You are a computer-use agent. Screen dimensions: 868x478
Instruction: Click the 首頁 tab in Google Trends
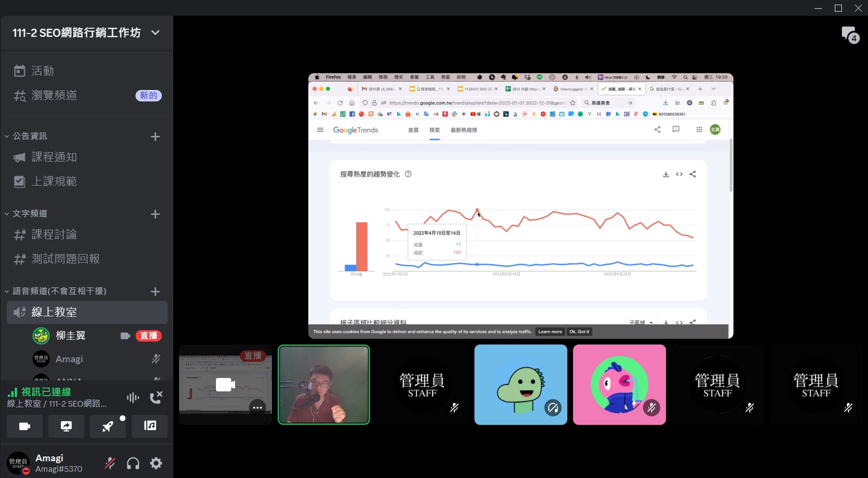coord(413,130)
